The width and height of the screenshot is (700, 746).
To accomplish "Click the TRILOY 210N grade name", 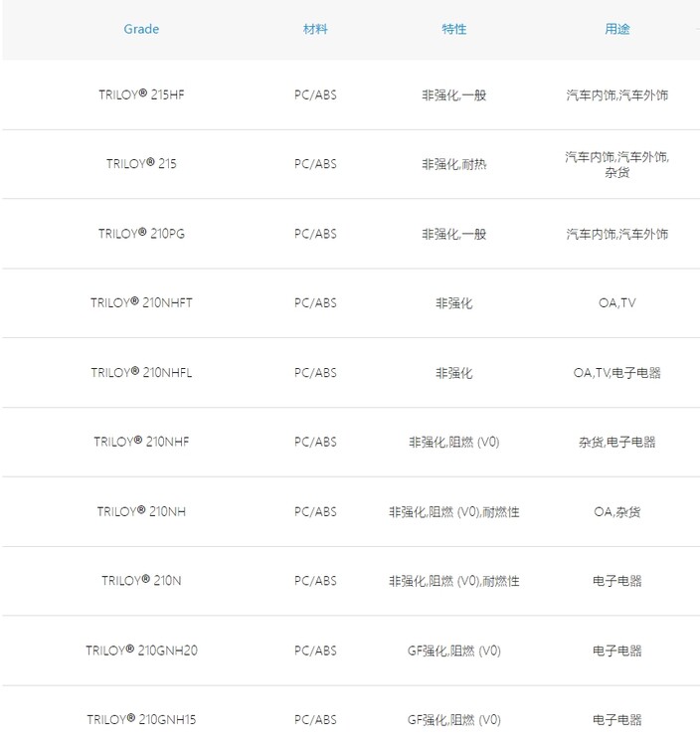I will 141,581.
